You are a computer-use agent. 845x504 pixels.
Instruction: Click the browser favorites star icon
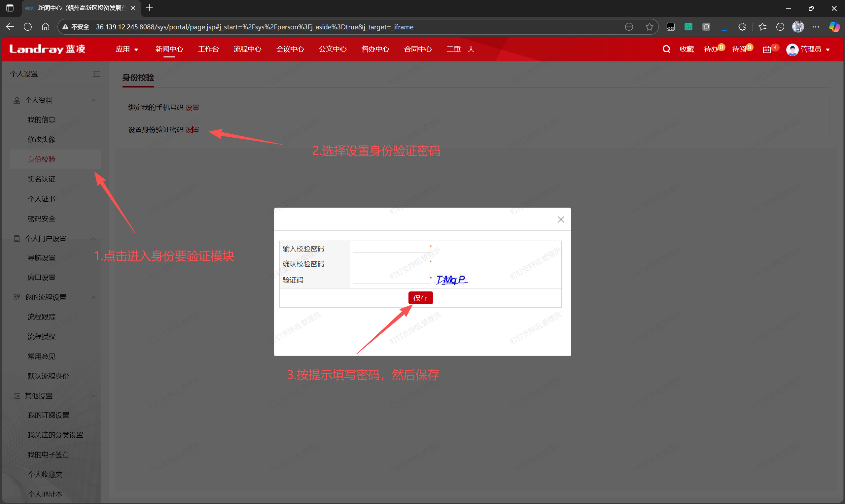[x=649, y=27]
